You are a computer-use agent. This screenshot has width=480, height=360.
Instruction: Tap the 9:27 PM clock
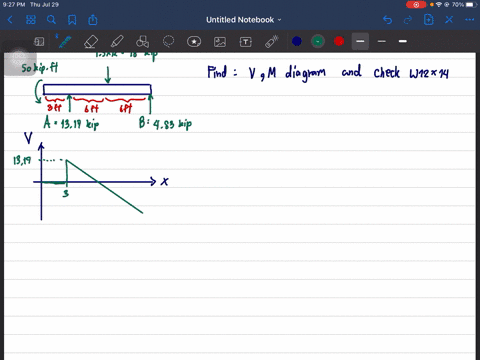pos(14,5)
